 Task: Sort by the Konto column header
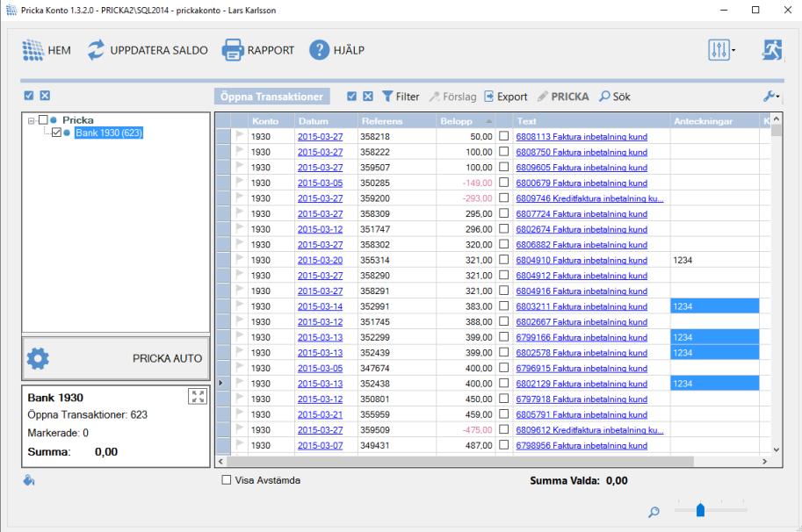(x=271, y=121)
